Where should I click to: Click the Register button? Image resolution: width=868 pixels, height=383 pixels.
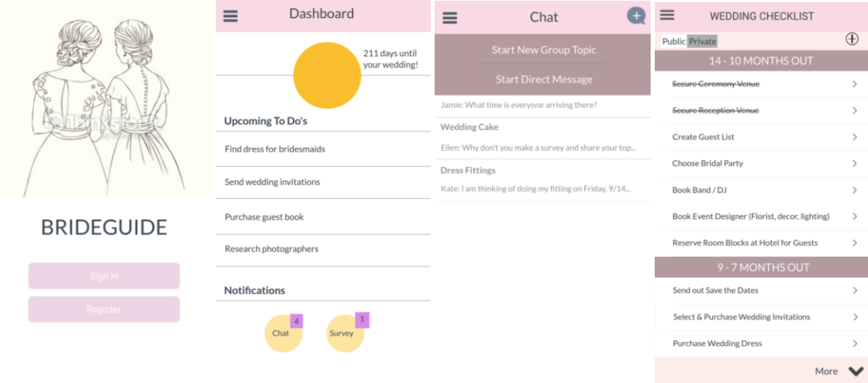(x=104, y=309)
